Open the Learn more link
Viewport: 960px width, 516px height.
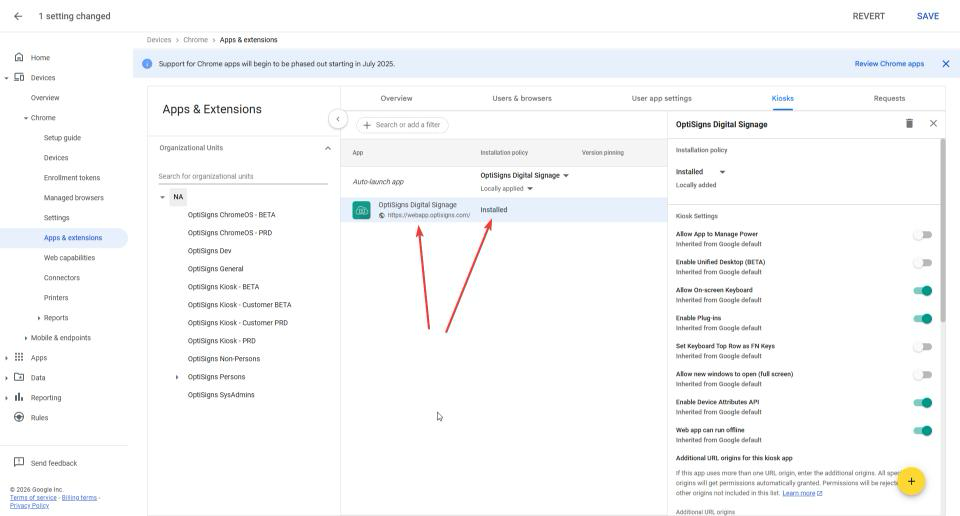pos(802,493)
